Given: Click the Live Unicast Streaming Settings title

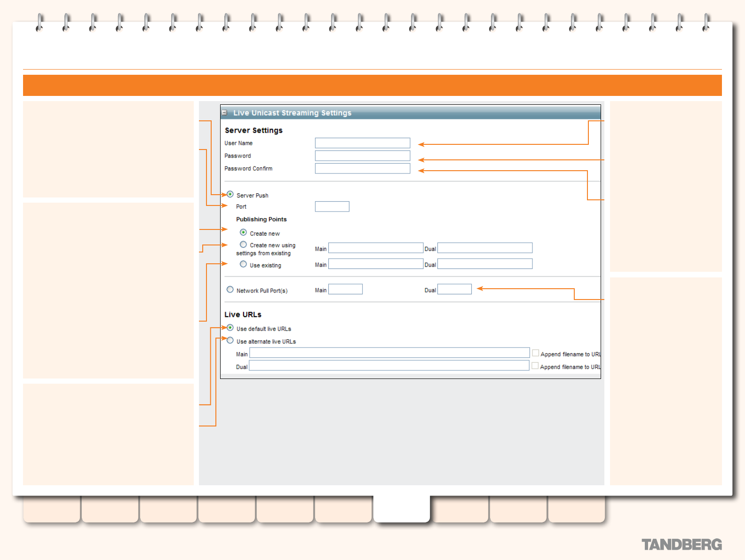Looking at the screenshot, I should [x=292, y=113].
